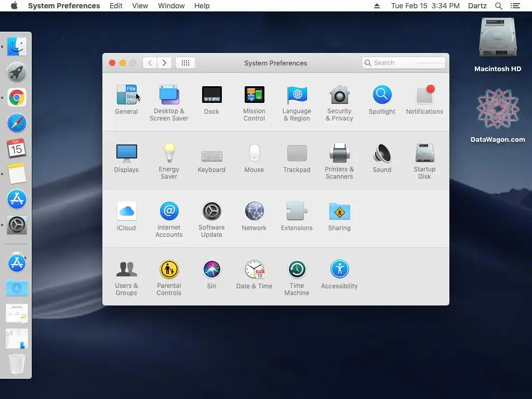532x399 pixels.
Task: Open the Spotlight preference pane
Action: [382, 99]
